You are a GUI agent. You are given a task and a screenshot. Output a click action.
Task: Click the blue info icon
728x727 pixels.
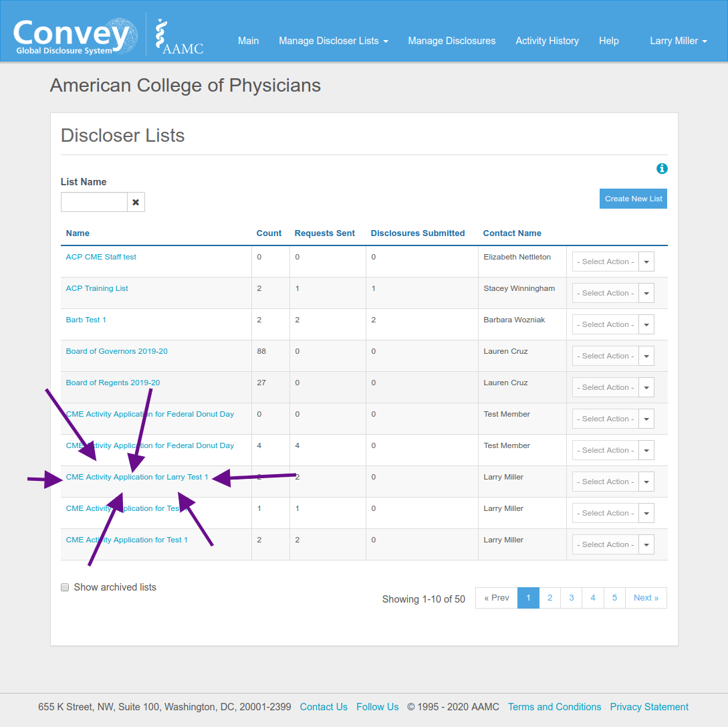tap(662, 169)
